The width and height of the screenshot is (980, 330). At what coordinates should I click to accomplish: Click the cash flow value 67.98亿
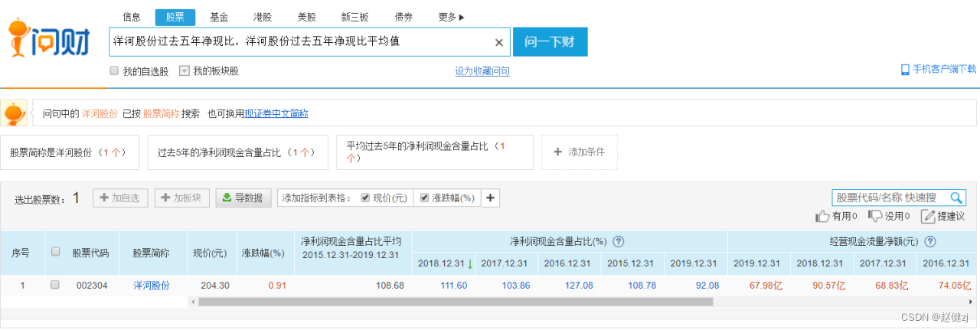pos(764,285)
